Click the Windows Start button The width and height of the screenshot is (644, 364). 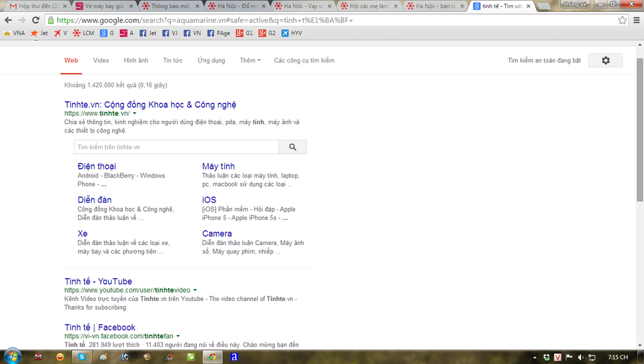[x=12, y=356]
